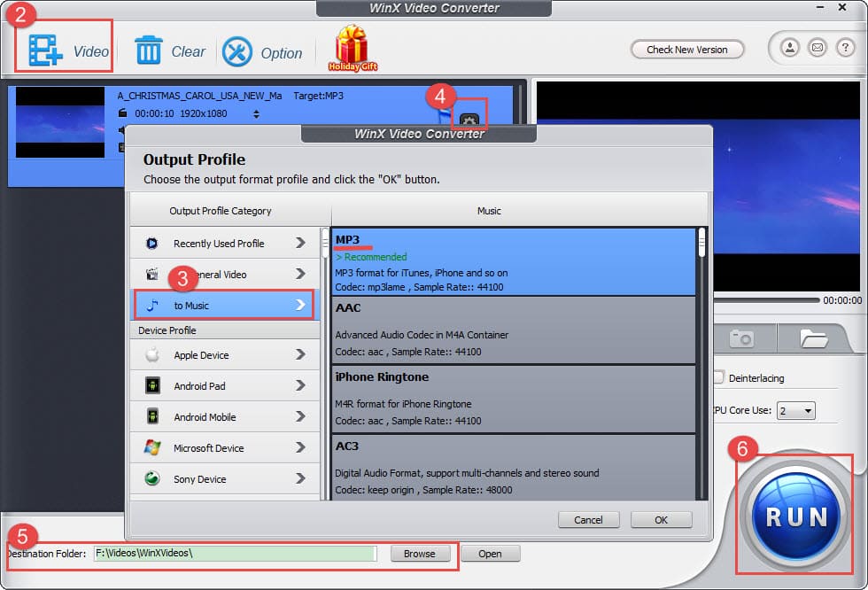Choose the Microsoft Device category
Viewport: 868px width, 590px height.
point(225,447)
